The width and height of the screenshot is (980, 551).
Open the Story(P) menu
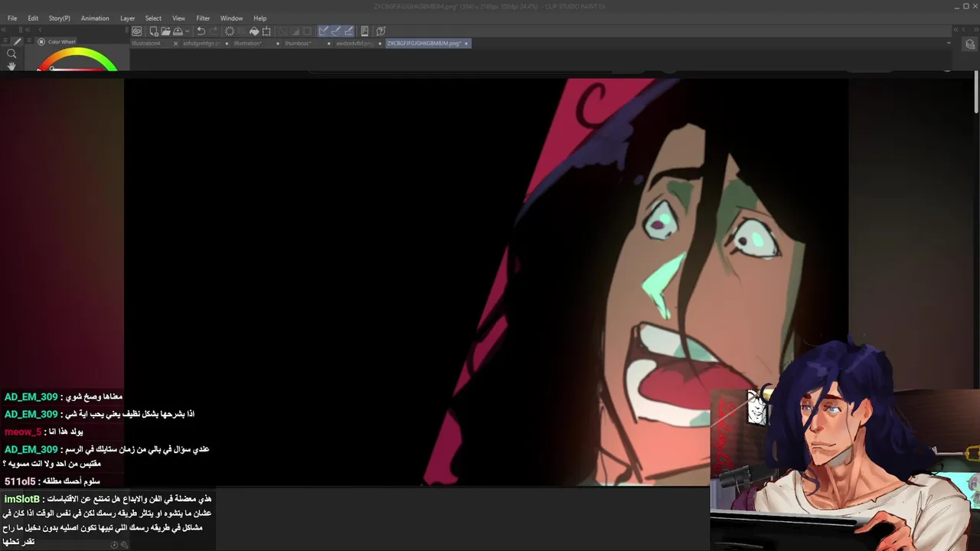[x=60, y=18]
